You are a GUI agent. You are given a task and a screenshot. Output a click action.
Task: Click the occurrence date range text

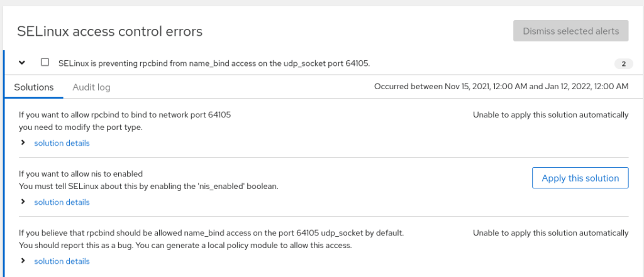[501, 87]
